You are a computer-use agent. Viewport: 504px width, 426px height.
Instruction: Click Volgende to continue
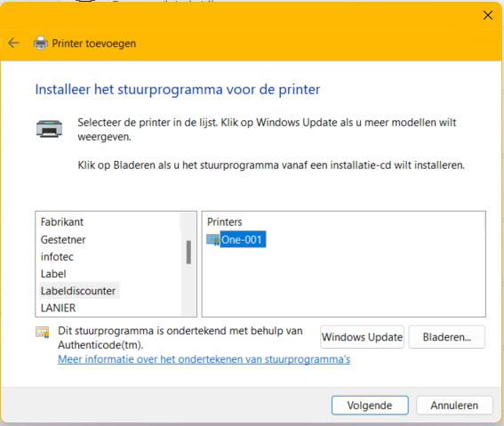pyautogui.click(x=370, y=406)
